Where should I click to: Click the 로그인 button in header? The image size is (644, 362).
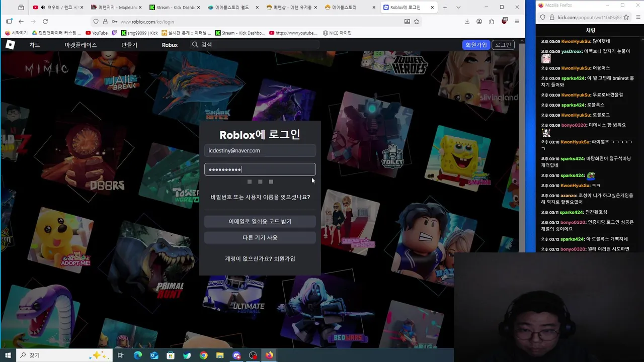coord(503,45)
